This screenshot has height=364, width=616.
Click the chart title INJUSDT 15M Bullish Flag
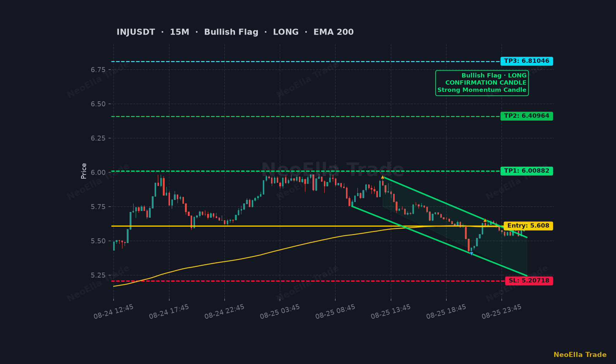click(x=235, y=32)
